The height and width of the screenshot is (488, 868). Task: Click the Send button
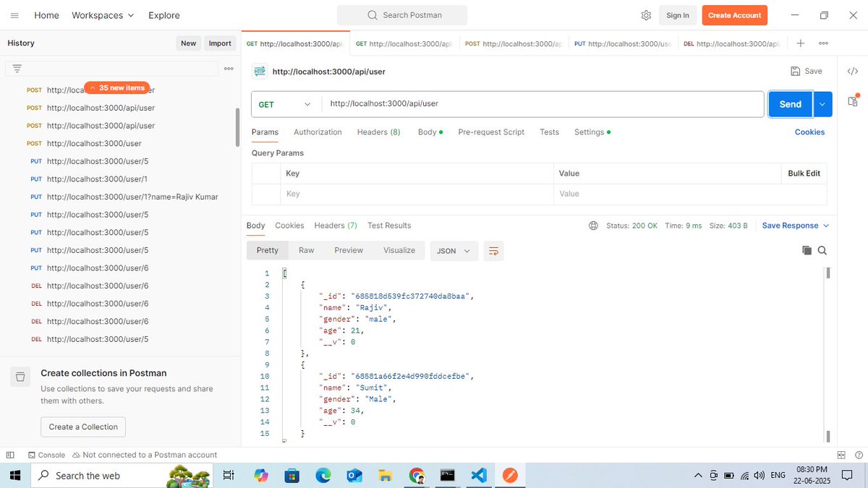790,104
